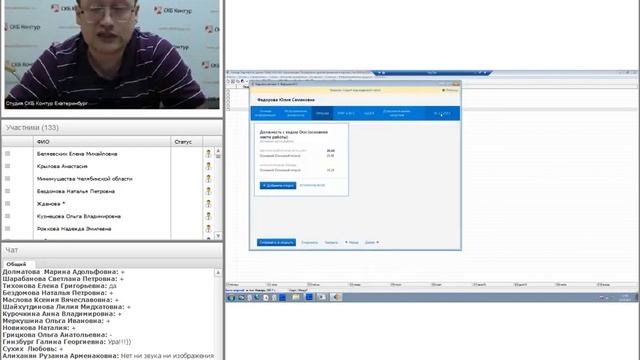Click the chat scroll-up arrow
The width and height of the screenshot is (640, 360).
coord(218,272)
